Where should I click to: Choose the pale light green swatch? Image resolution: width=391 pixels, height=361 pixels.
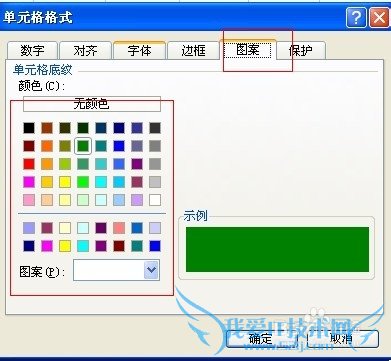pos(83,200)
